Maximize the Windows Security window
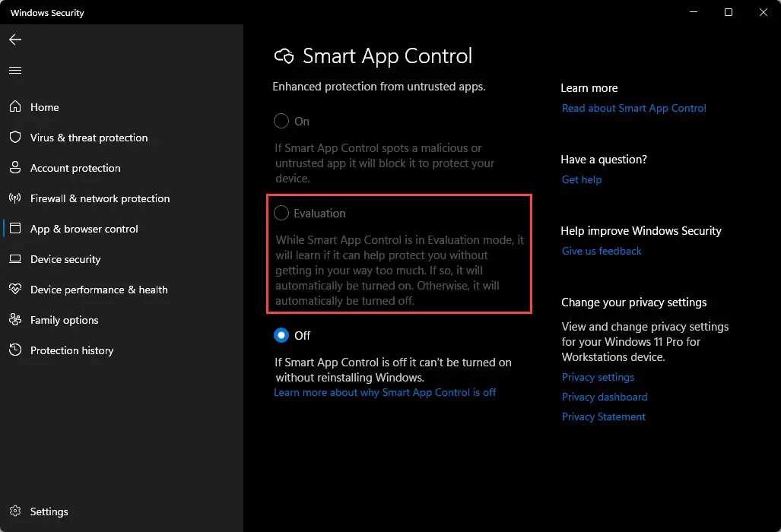781x532 pixels. point(729,12)
